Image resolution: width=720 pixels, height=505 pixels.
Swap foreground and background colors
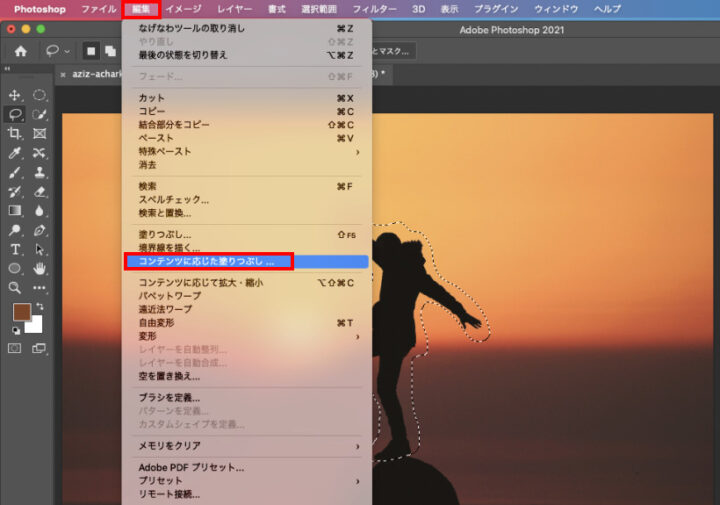tap(40, 306)
